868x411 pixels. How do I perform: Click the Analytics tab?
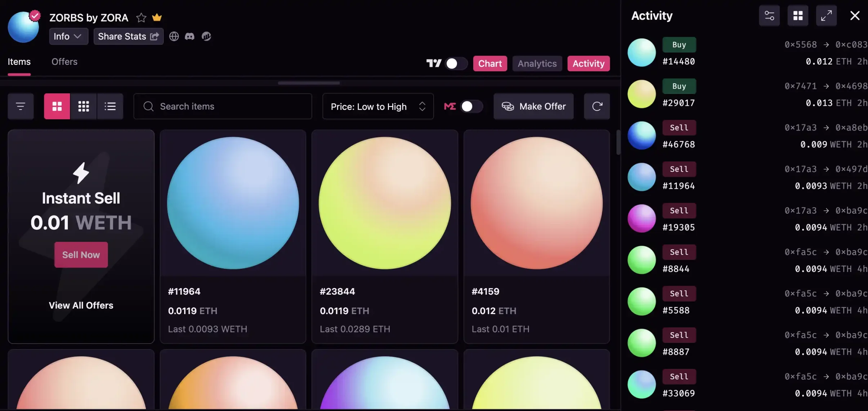click(537, 63)
